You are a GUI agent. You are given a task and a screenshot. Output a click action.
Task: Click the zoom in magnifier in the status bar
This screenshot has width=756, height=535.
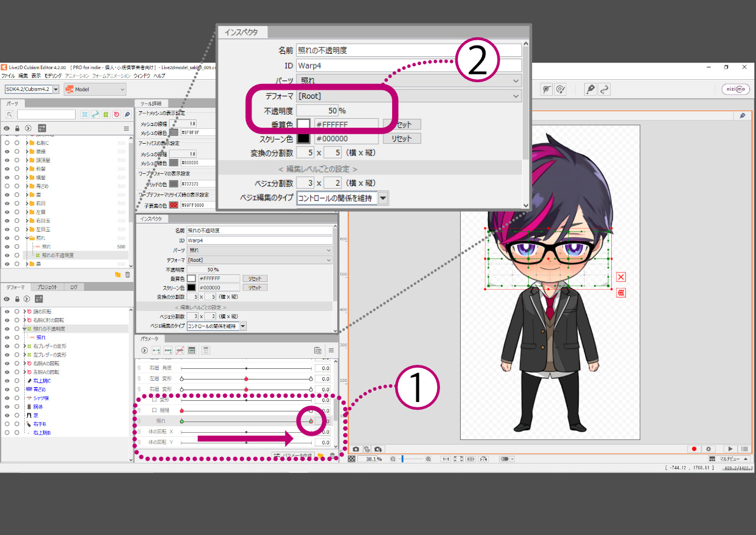[428, 459]
